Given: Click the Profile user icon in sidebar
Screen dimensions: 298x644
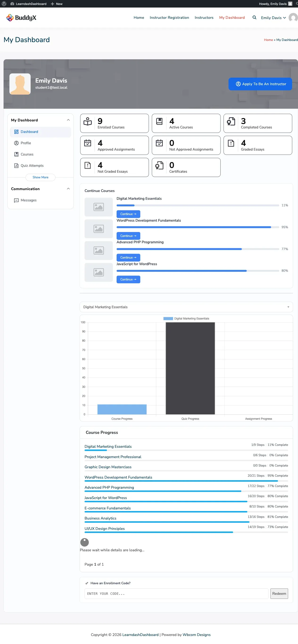Looking at the screenshot, I should tap(16, 143).
